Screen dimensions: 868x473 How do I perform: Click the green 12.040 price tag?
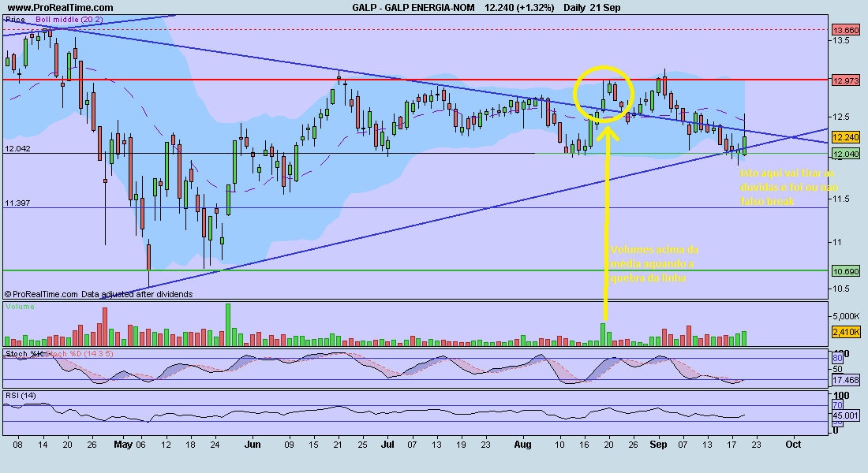(x=847, y=154)
